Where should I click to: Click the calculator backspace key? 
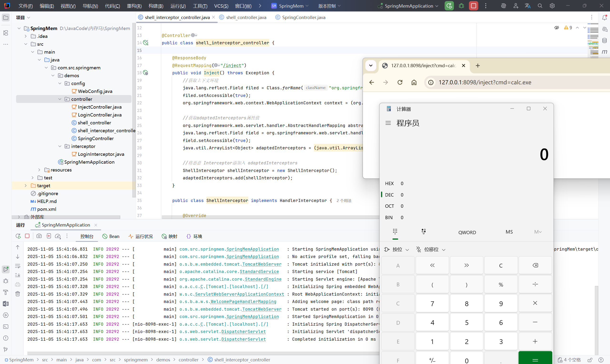[535, 265]
